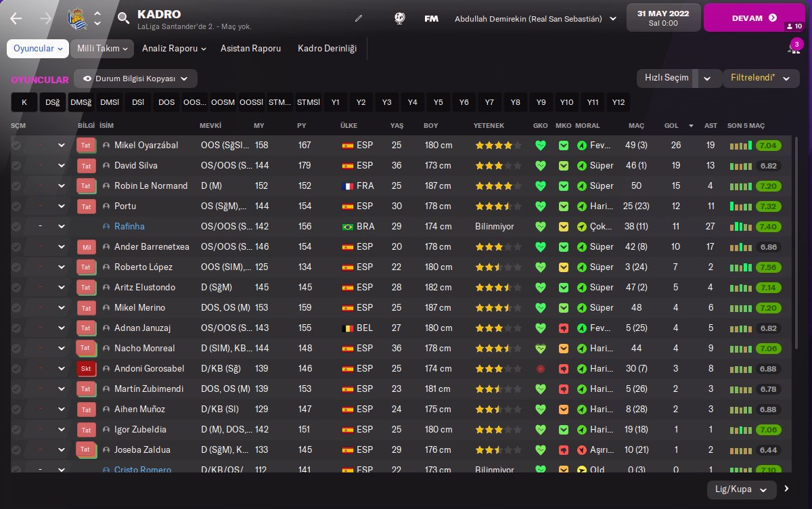Open the Real San Sebastián club badge
The image size is (812, 509).
point(78,18)
